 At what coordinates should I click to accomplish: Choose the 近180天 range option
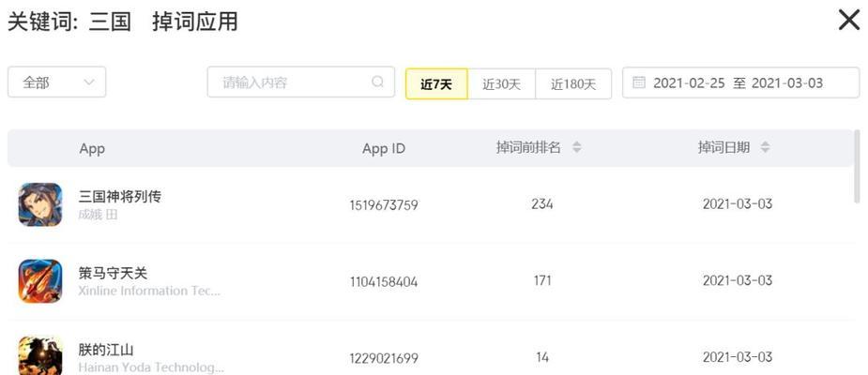pyautogui.click(x=573, y=84)
